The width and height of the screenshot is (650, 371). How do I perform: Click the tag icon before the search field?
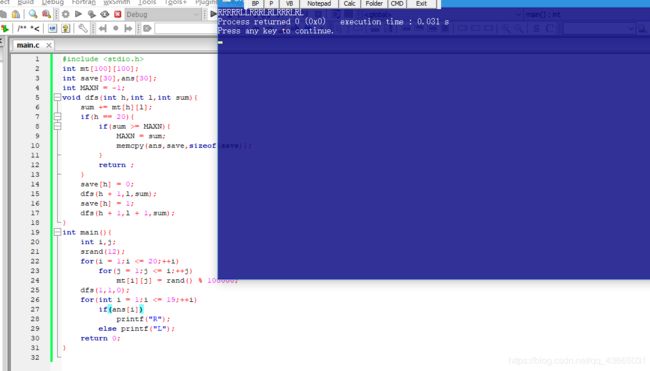pos(147,28)
